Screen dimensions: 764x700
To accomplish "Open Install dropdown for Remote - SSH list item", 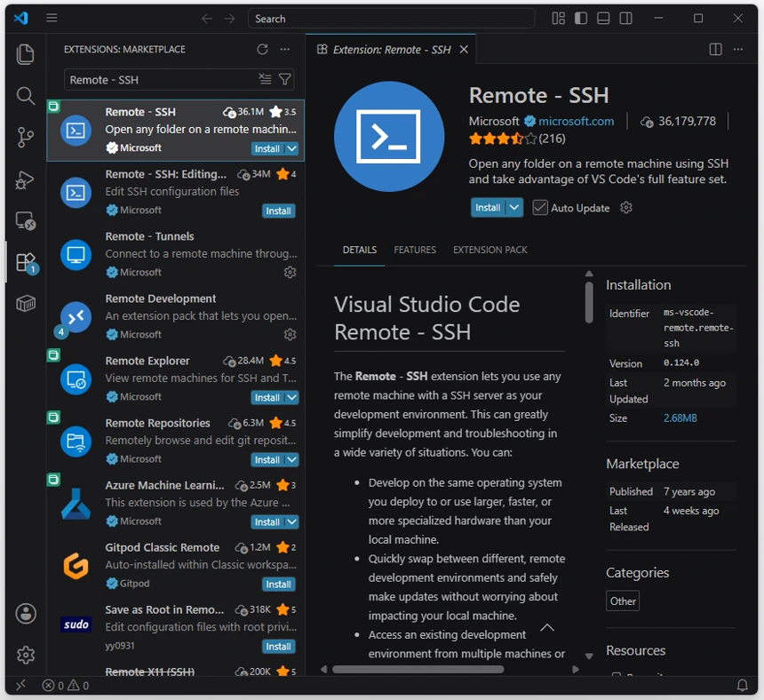I will (291, 148).
